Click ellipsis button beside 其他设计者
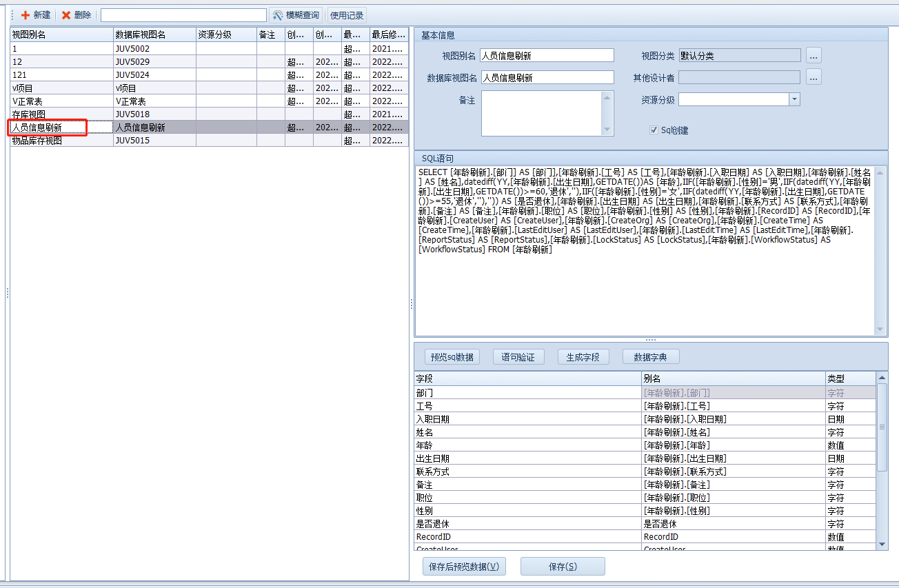Viewport: 899px width, 588px height. pyautogui.click(x=814, y=77)
